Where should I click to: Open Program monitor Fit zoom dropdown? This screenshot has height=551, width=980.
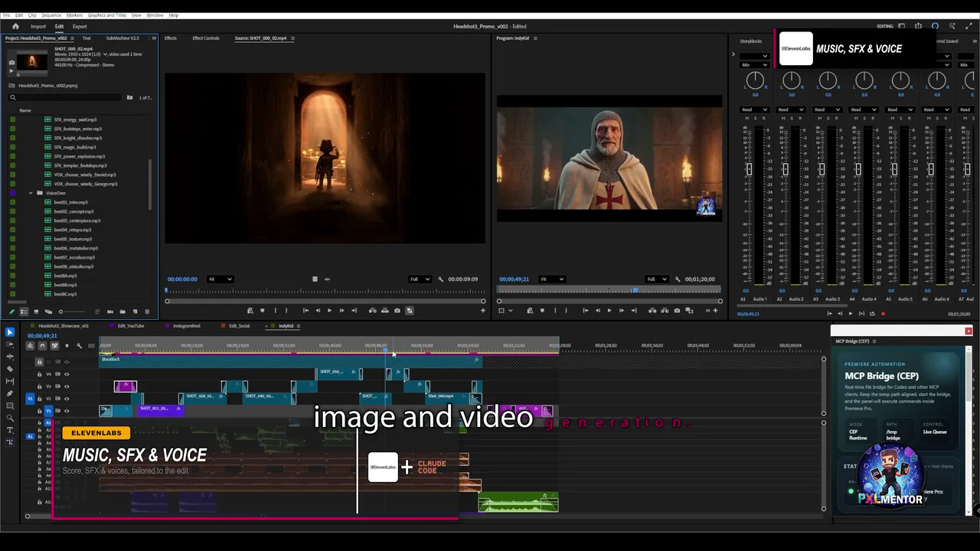[x=552, y=279]
